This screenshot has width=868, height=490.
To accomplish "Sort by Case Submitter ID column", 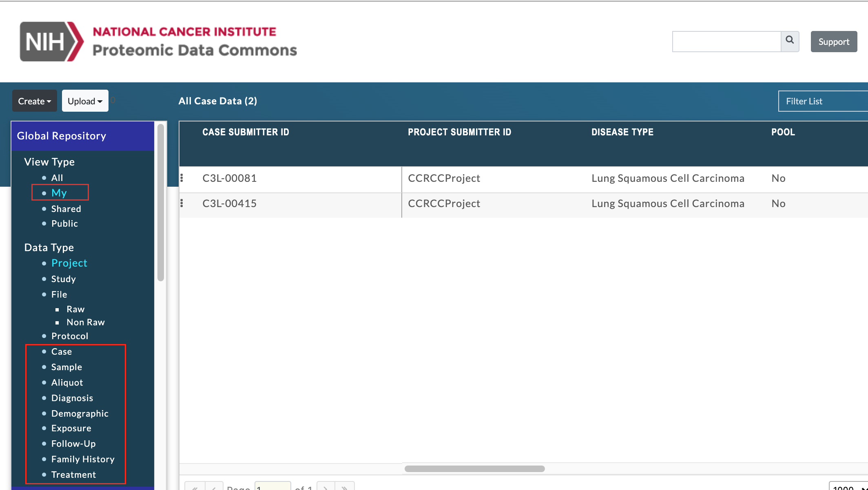I will [x=246, y=132].
